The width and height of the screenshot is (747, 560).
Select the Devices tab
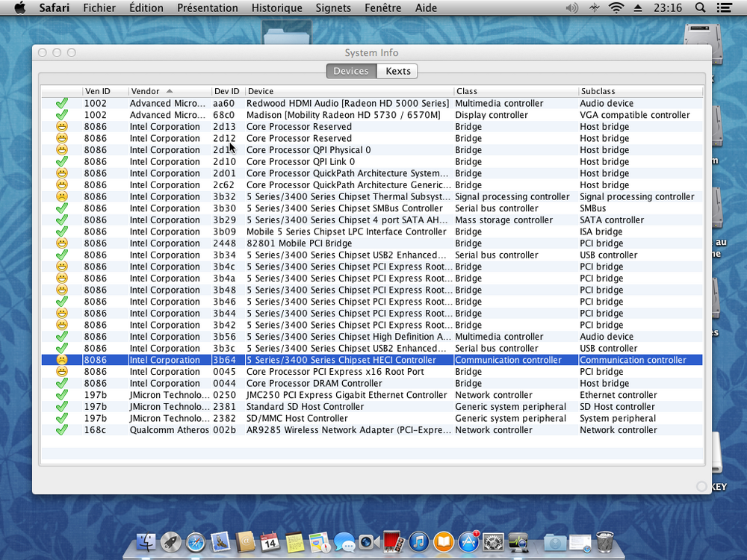point(350,71)
